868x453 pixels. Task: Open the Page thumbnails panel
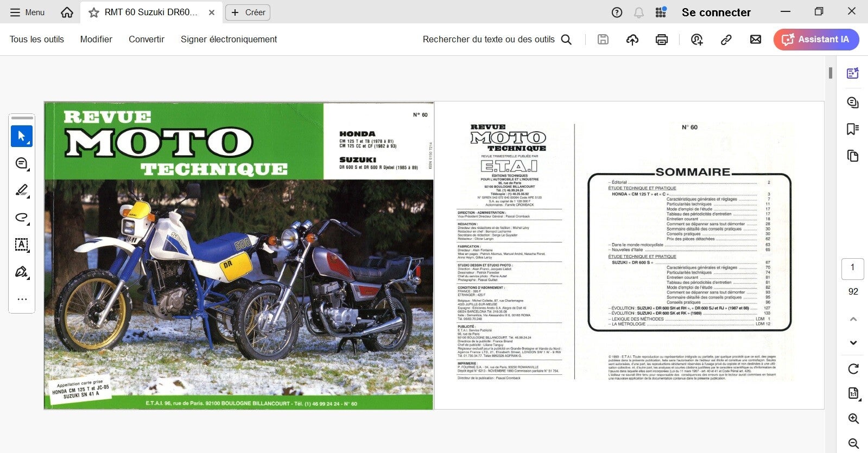(853, 156)
